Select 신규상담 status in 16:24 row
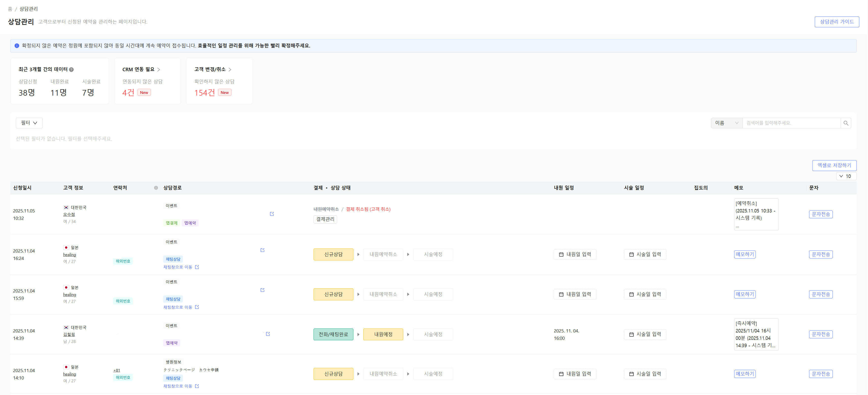This screenshot has width=868, height=395. coord(333,254)
